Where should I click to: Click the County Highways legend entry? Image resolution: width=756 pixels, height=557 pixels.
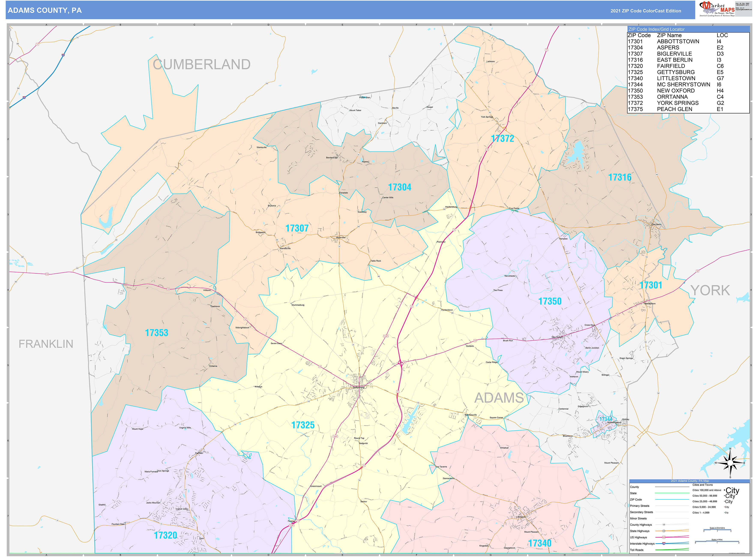pos(659,525)
